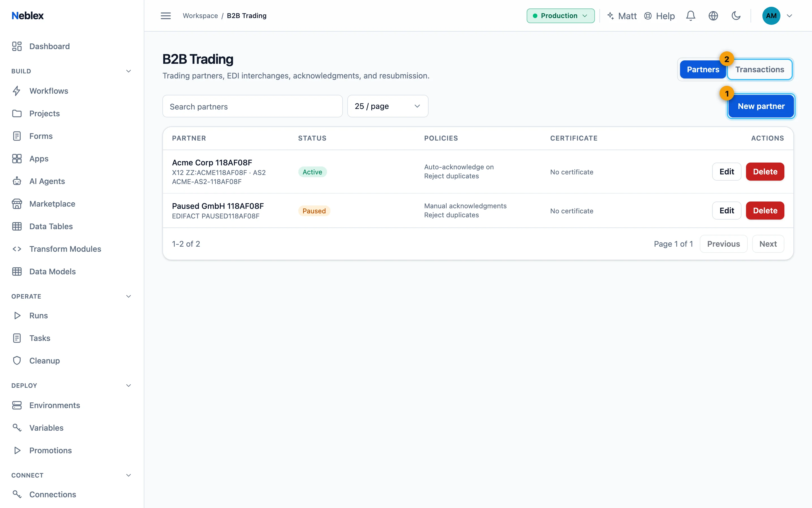Edit the Acme Corp 118AF08F partner

(x=727, y=172)
